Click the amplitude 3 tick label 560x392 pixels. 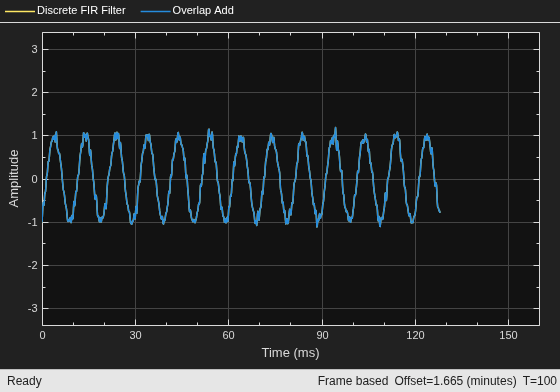coord(34,49)
